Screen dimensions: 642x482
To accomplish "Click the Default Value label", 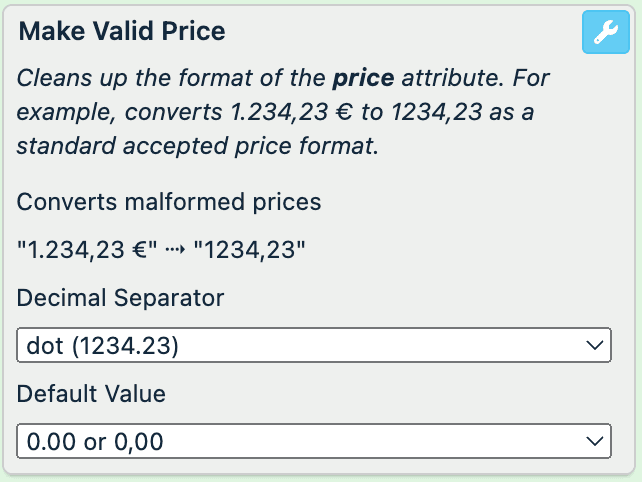I will pos(91,394).
